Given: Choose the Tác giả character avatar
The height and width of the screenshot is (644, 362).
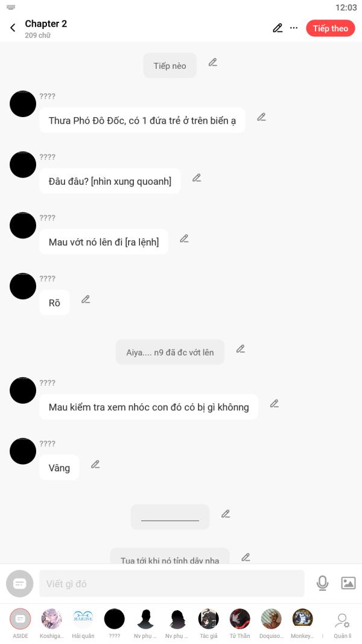Looking at the screenshot, I should pyautogui.click(x=209, y=624).
